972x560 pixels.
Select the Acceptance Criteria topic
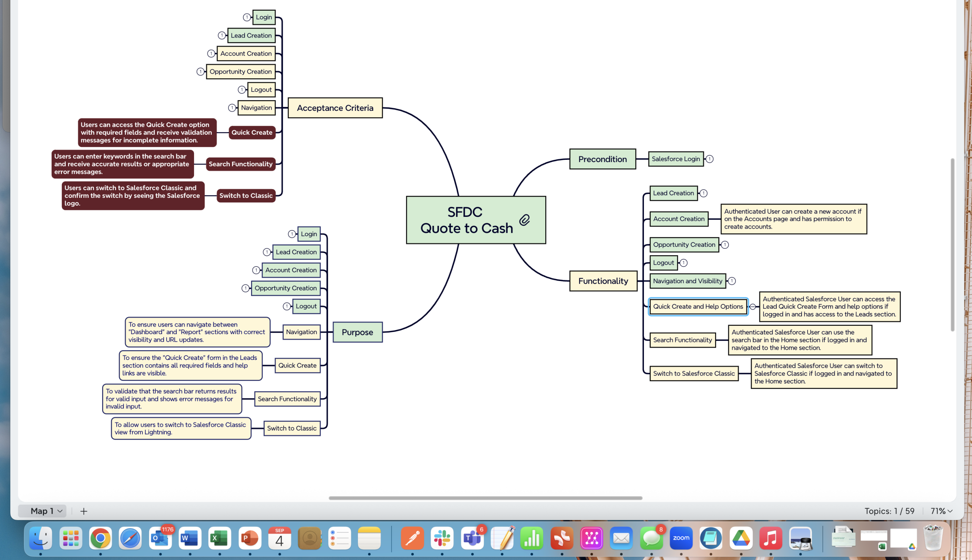(x=335, y=108)
